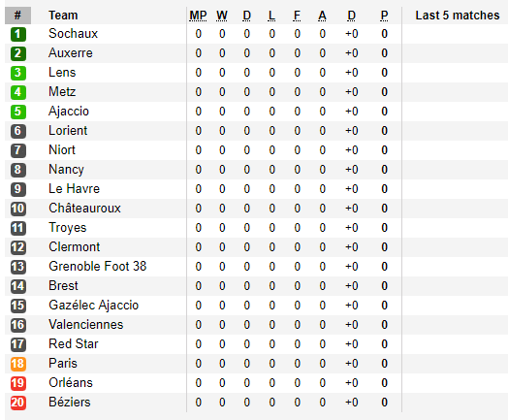Open the Béziers team link
Screen dimensions: 508x420
[70, 403]
